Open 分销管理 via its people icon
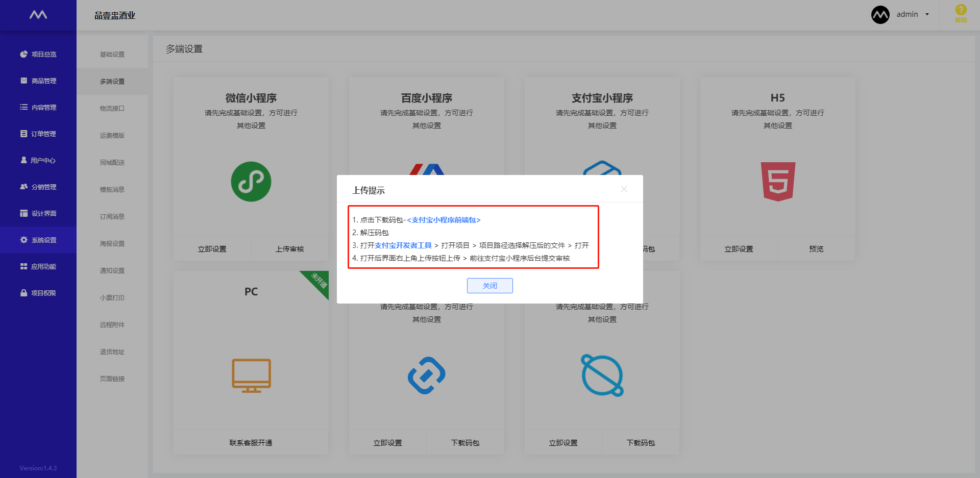The width and height of the screenshot is (980, 478). point(23,187)
